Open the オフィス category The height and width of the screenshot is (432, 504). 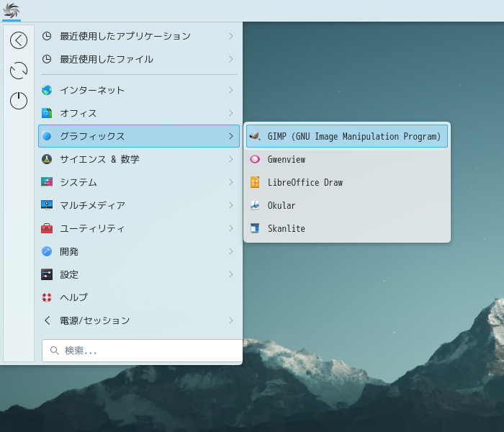point(139,113)
